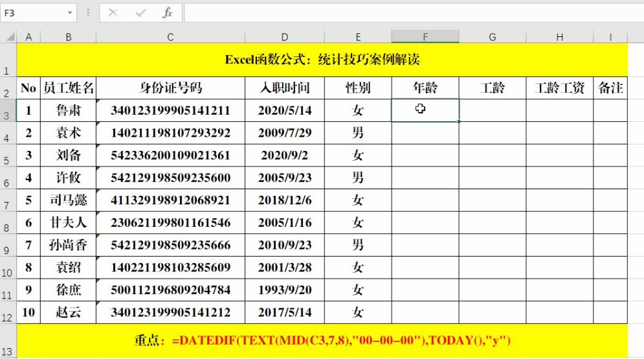Viewport: 644px width, 359px height.
Task: Click the fill handle of selected cell F3
Action: [x=459, y=122]
